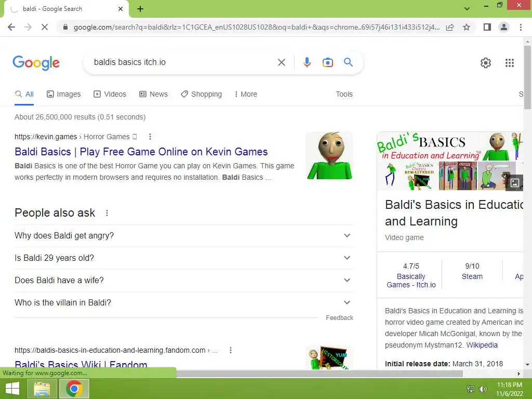Image resolution: width=532 pixels, height=399 pixels.
Task: Clear the search box text
Action: pos(281,62)
